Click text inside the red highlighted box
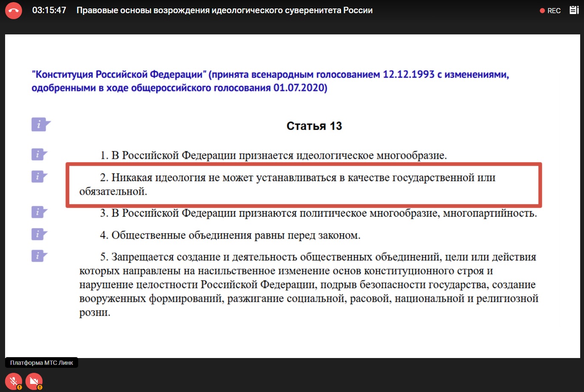Image resolution: width=584 pixels, height=392 pixels. click(297, 178)
